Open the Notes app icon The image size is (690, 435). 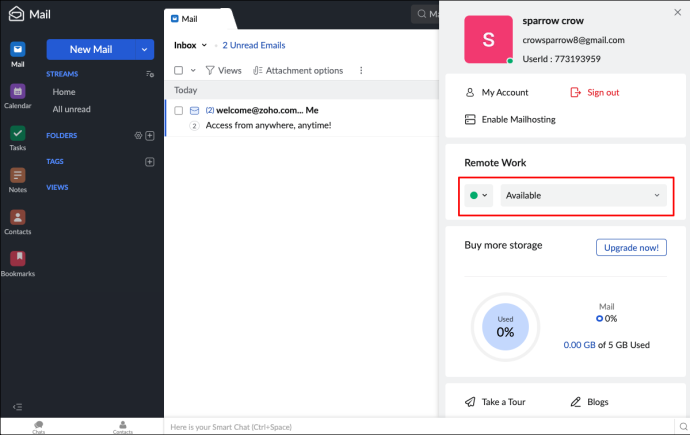18,175
